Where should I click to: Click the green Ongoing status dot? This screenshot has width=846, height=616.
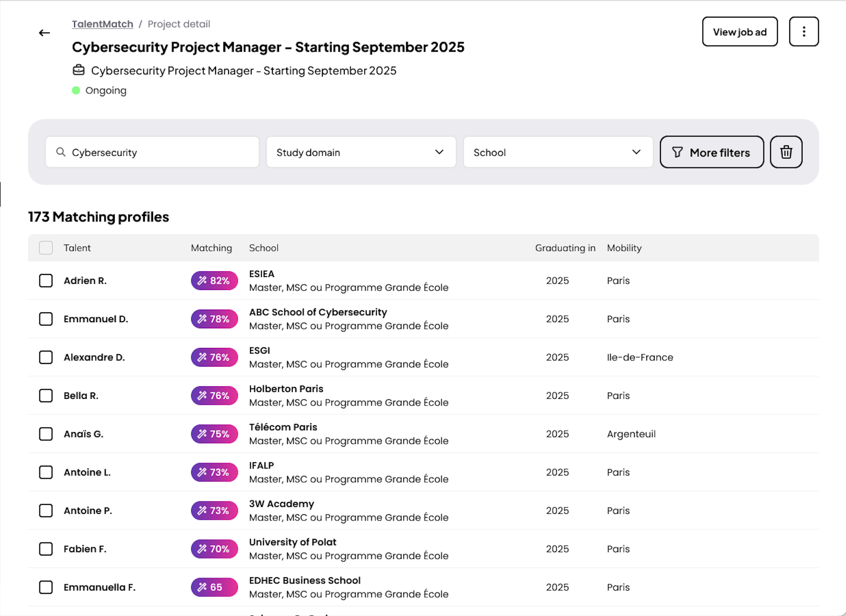click(x=76, y=90)
